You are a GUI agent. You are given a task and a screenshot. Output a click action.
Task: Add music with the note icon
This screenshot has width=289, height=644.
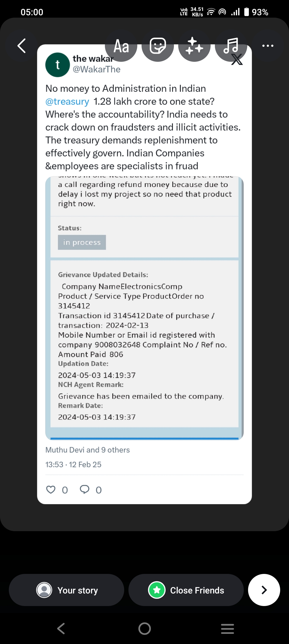(231, 46)
